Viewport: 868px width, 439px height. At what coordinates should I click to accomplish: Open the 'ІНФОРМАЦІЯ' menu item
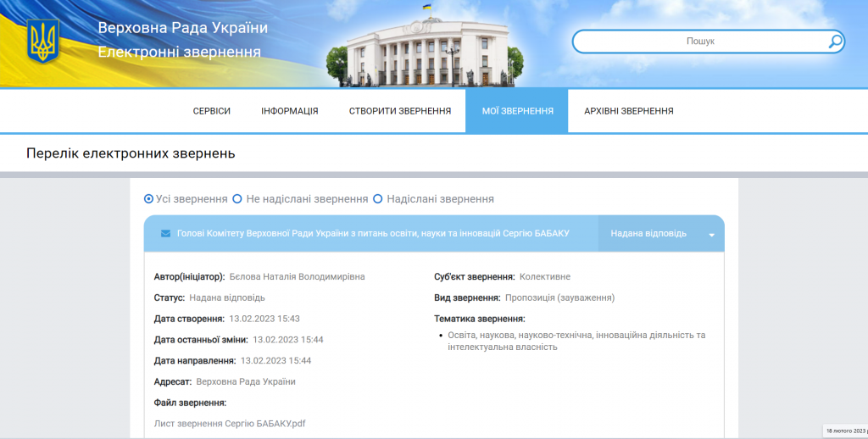point(290,111)
